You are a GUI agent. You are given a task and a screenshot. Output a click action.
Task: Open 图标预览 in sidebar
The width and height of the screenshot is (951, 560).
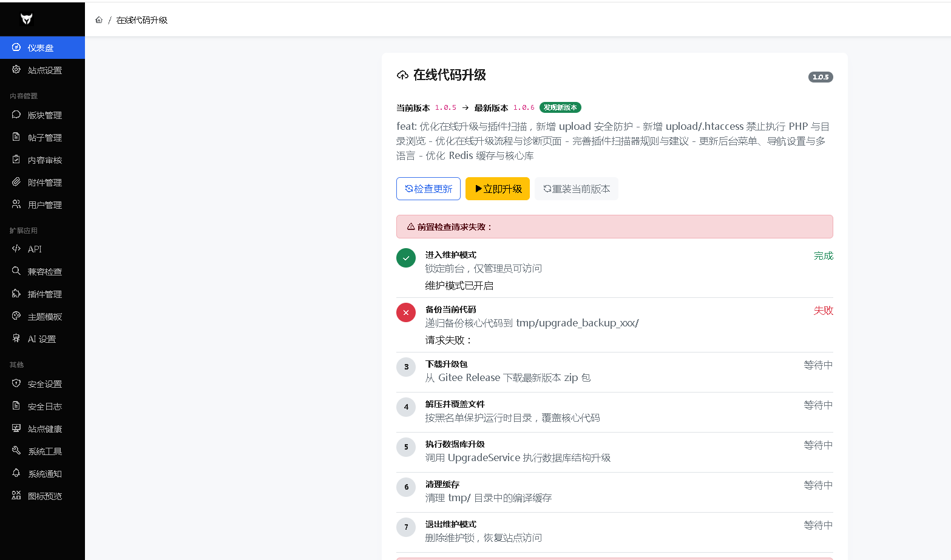42,496
